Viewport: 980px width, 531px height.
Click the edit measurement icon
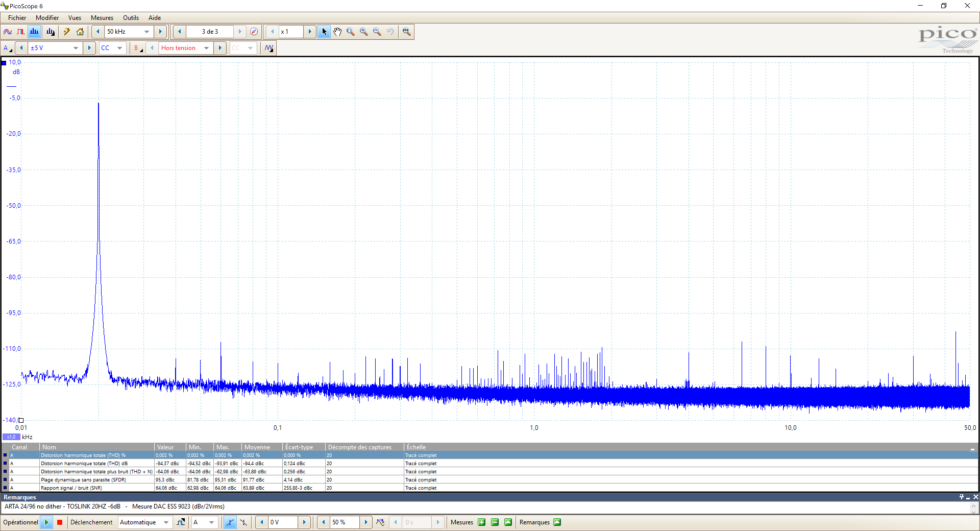508,522
